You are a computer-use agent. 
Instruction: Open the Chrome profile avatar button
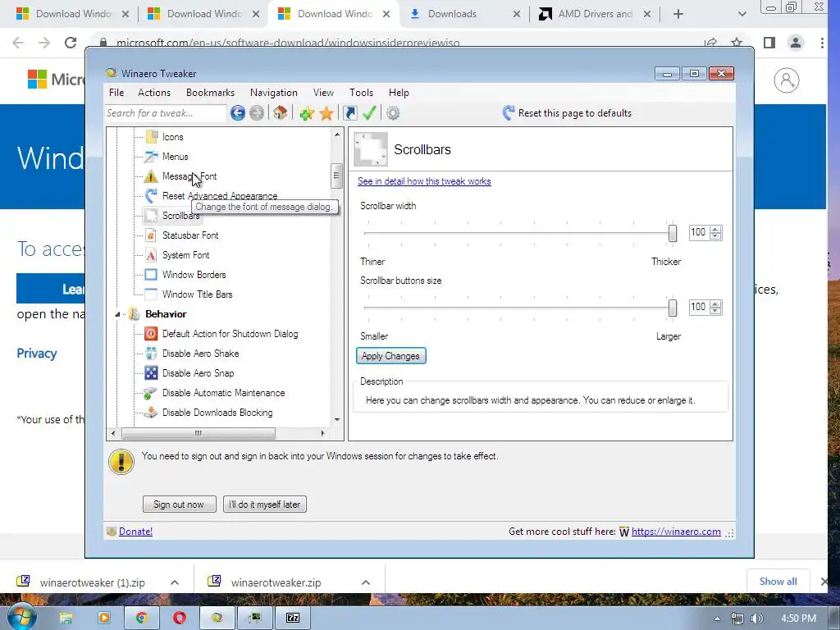click(796, 43)
